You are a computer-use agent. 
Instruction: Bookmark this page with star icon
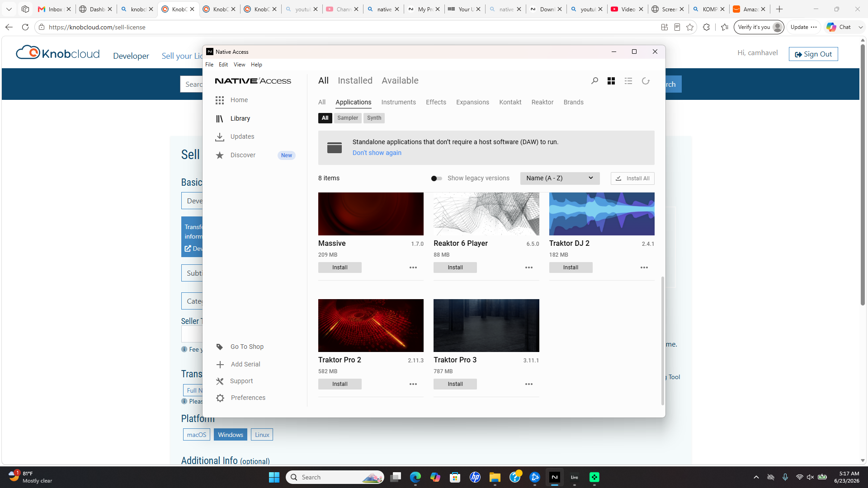tap(690, 27)
